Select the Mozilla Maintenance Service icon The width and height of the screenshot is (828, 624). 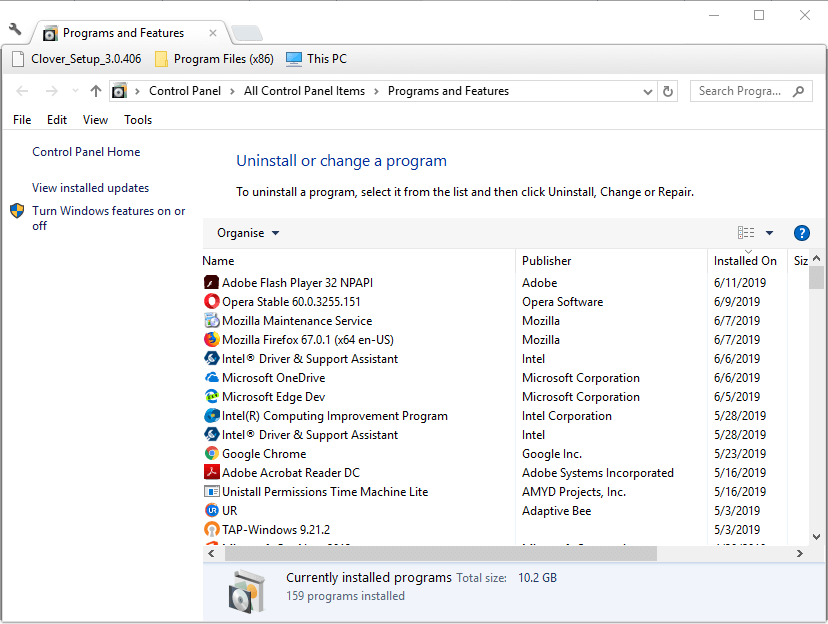pyautogui.click(x=211, y=320)
